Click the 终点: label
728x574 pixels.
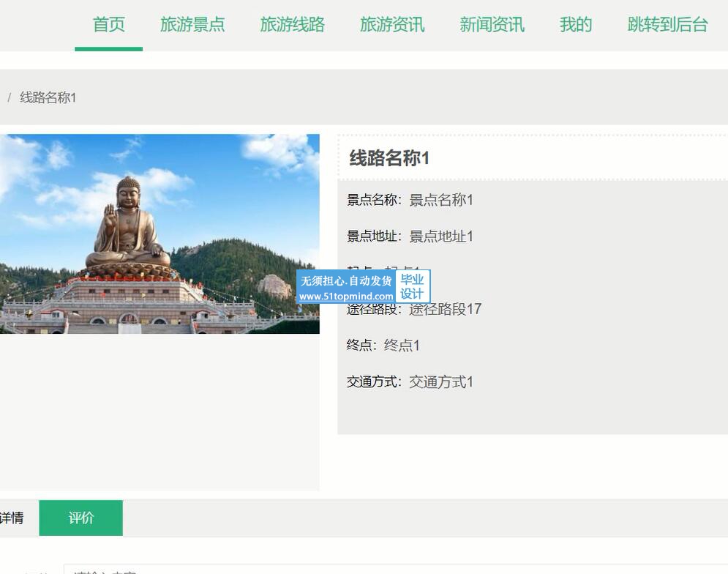361,346
